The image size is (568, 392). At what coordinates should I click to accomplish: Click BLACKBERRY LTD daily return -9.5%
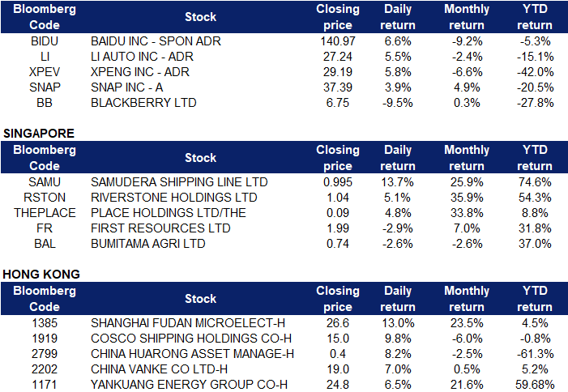click(397, 103)
